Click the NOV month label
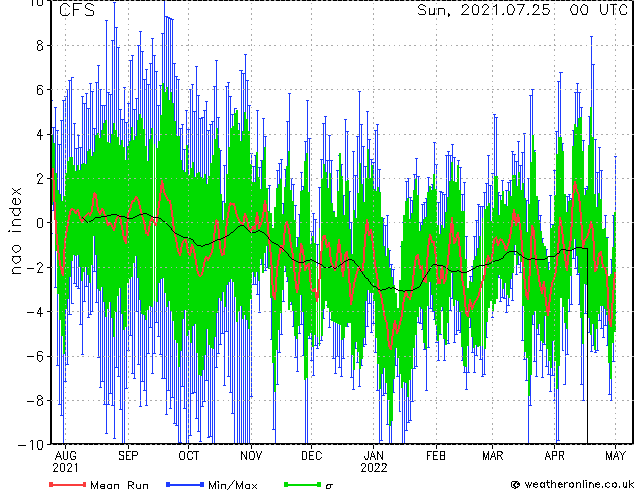The height and width of the screenshot is (490, 634). pyautogui.click(x=251, y=456)
